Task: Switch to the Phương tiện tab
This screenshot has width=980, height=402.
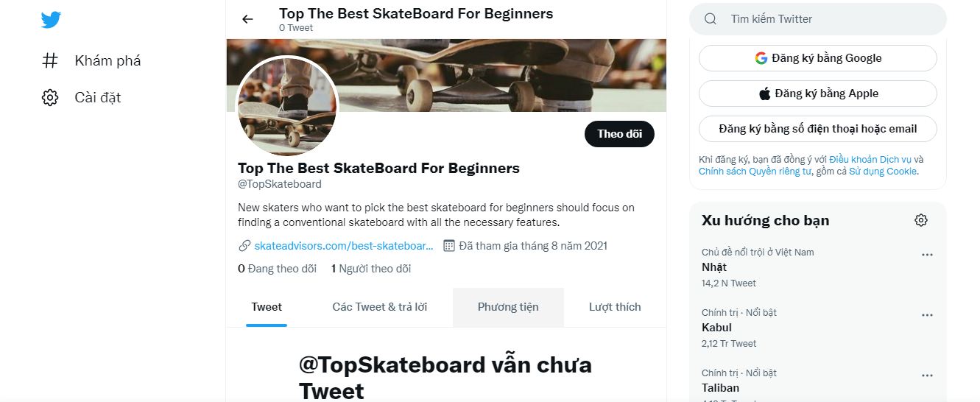Action: [508, 307]
